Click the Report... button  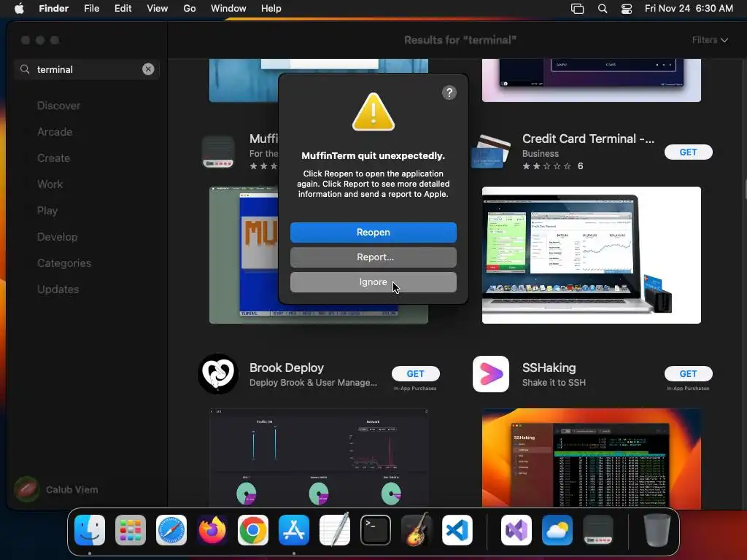coord(373,257)
